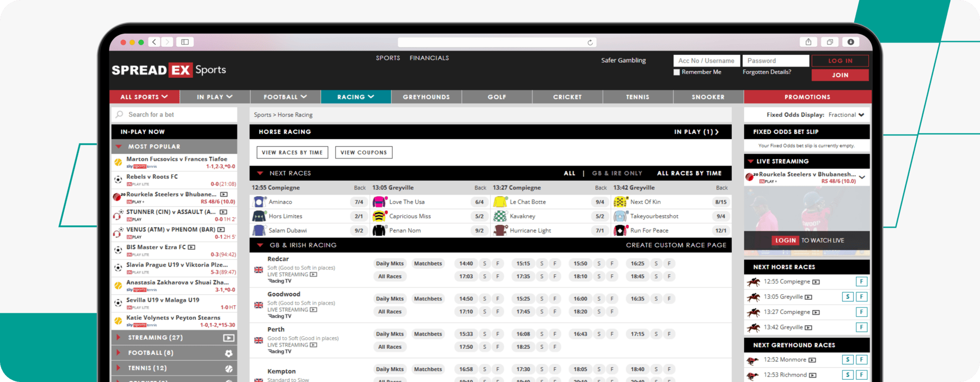Click the Spreadex Sports logo
The height and width of the screenshot is (382, 980).
pos(169,70)
